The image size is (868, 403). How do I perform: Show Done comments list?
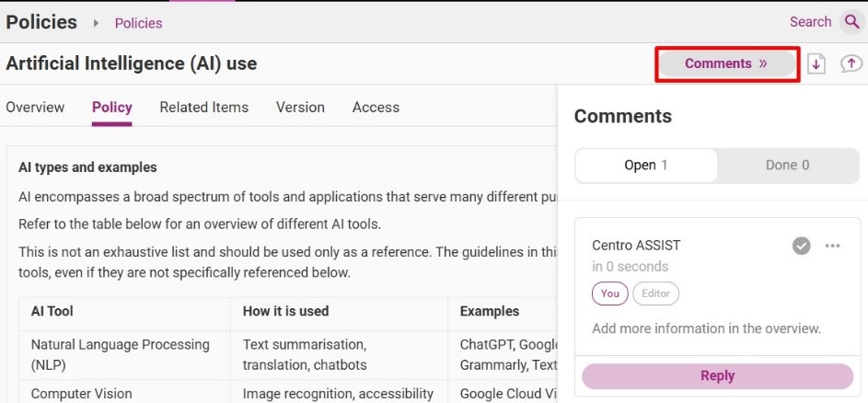pyautogui.click(x=787, y=165)
